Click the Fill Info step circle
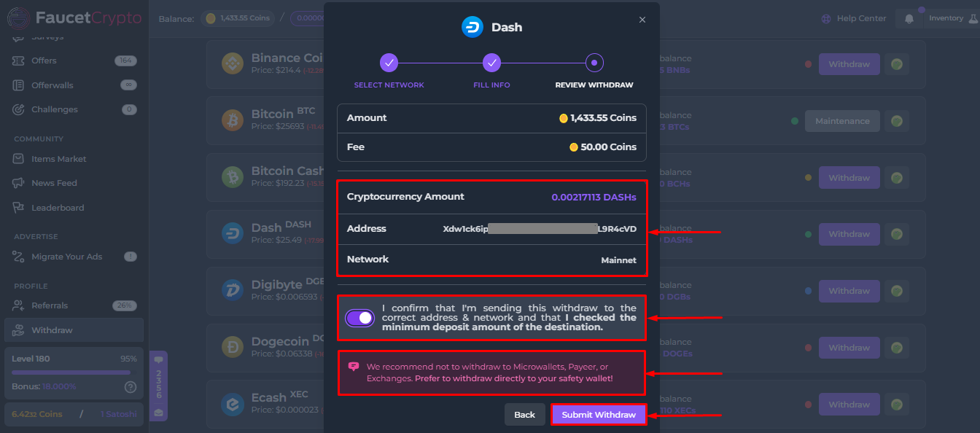The image size is (980, 433). [491, 63]
